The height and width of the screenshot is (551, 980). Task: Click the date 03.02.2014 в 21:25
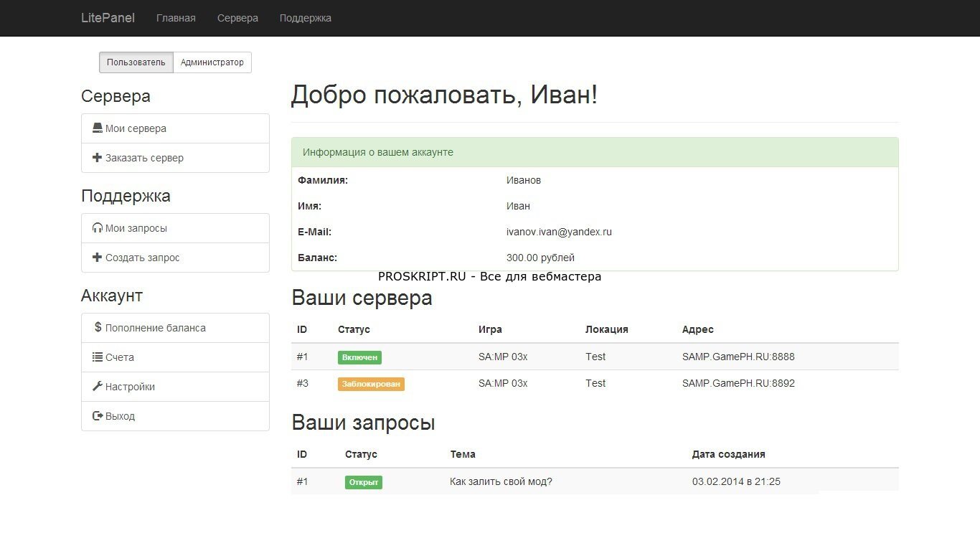click(736, 481)
